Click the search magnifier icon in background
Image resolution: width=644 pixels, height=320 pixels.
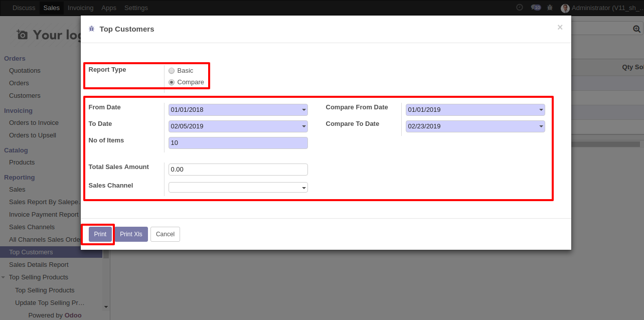(x=636, y=29)
